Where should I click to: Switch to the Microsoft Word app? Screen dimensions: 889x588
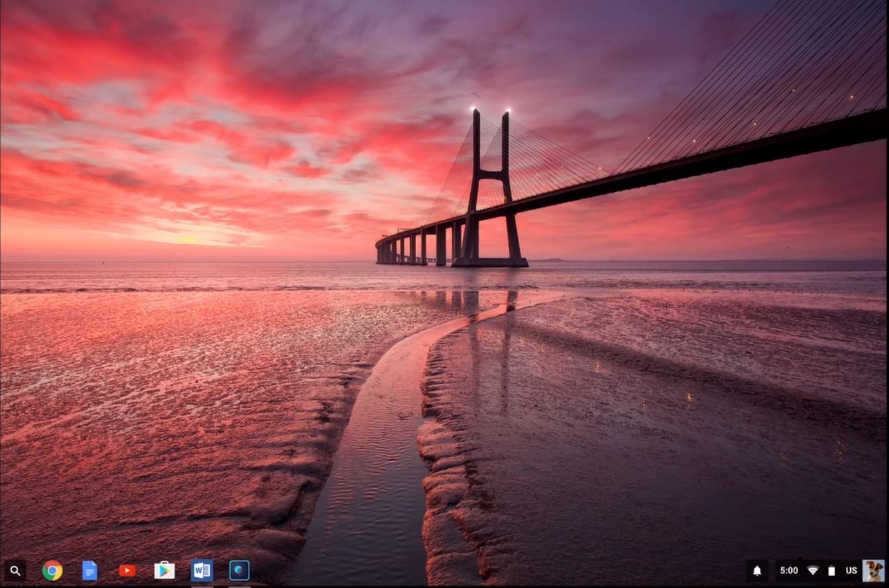coord(202,571)
